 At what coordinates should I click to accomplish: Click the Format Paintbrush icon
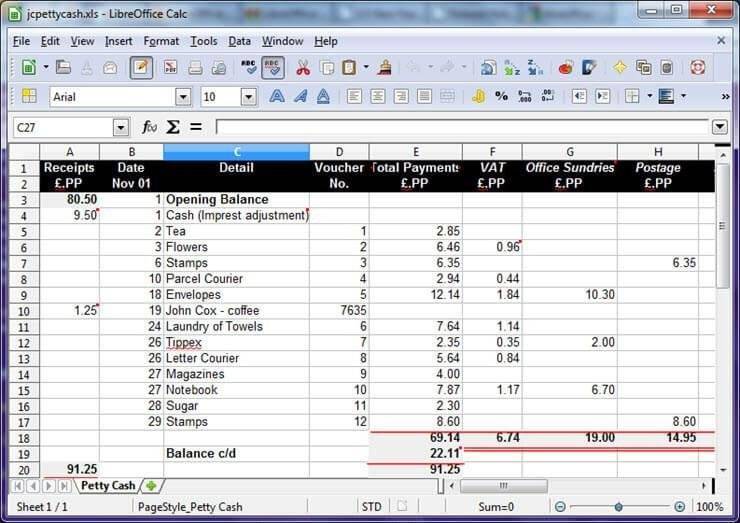386,68
